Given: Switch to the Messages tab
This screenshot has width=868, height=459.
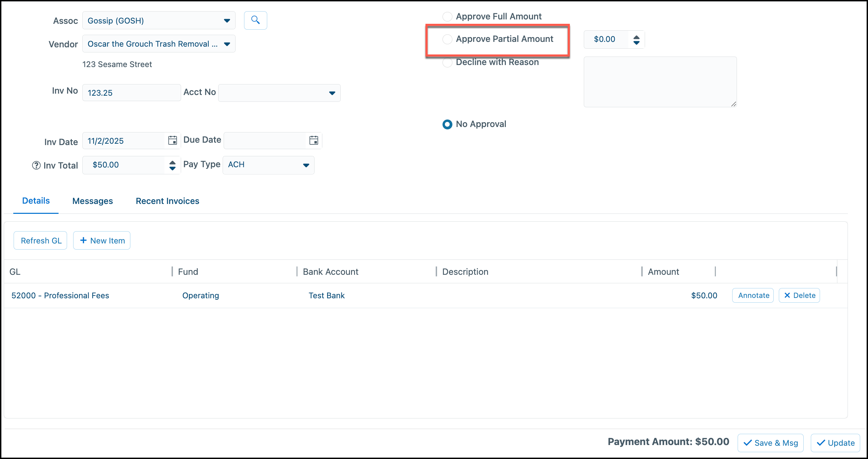Looking at the screenshot, I should (x=93, y=201).
